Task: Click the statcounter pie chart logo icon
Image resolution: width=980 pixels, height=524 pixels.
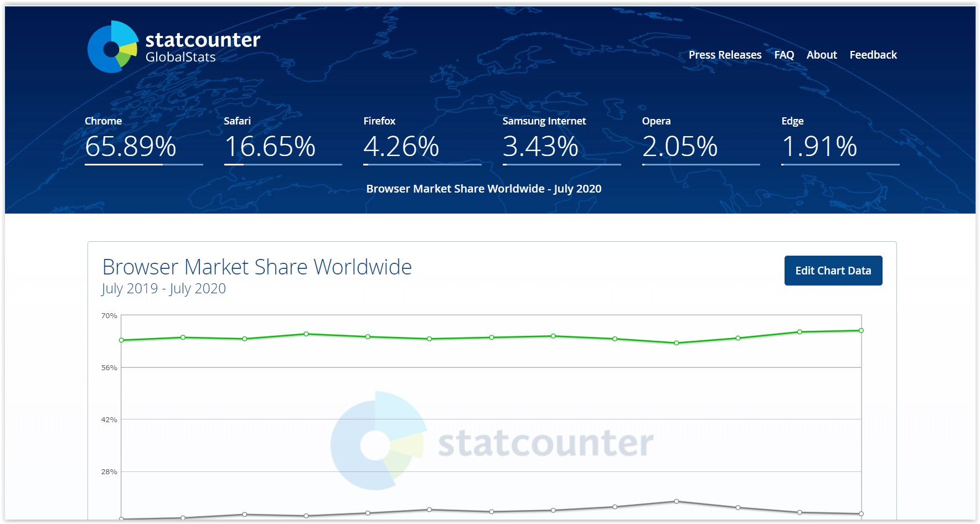Action: point(113,46)
